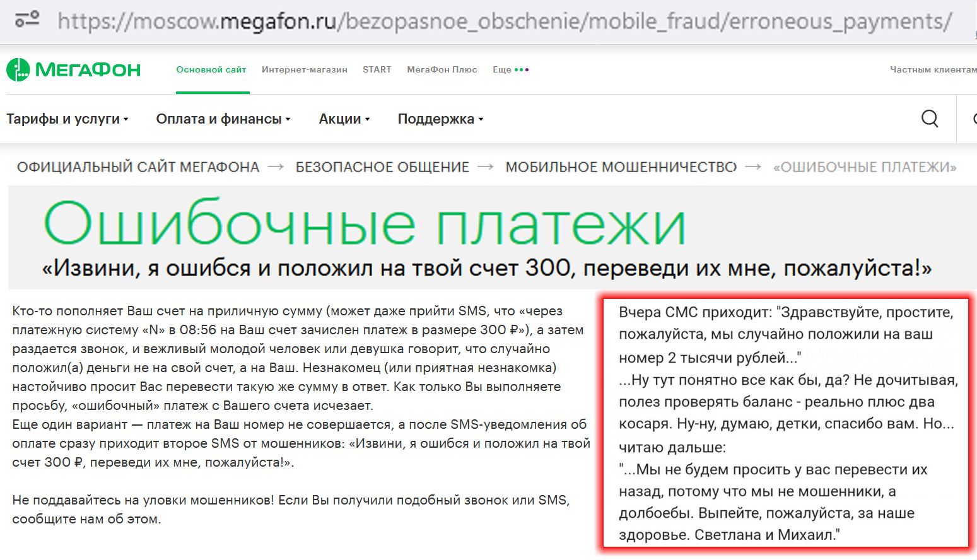Click the three dots next to Еще
Screen dimensions: 977x560
(522, 70)
